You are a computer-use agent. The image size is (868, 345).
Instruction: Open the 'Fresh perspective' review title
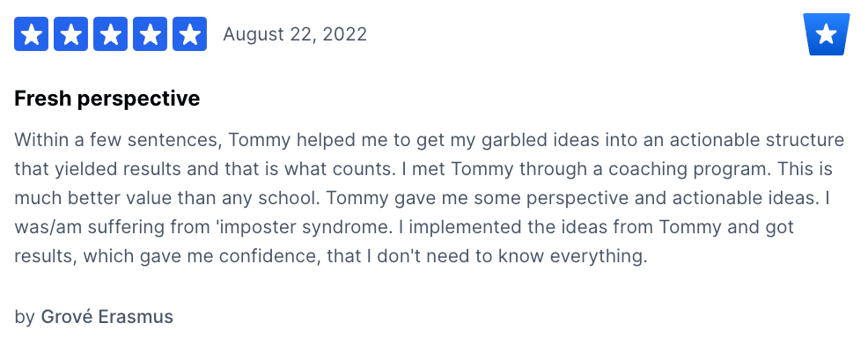tap(107, 99)
